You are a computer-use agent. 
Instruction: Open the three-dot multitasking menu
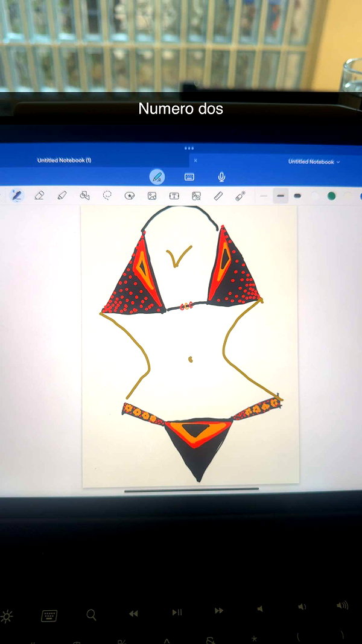pyautogui.click(x=189, y=148)
